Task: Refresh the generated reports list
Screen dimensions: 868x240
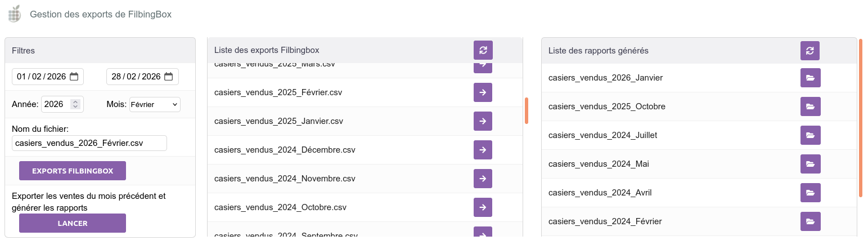Action: click(809, 50)
